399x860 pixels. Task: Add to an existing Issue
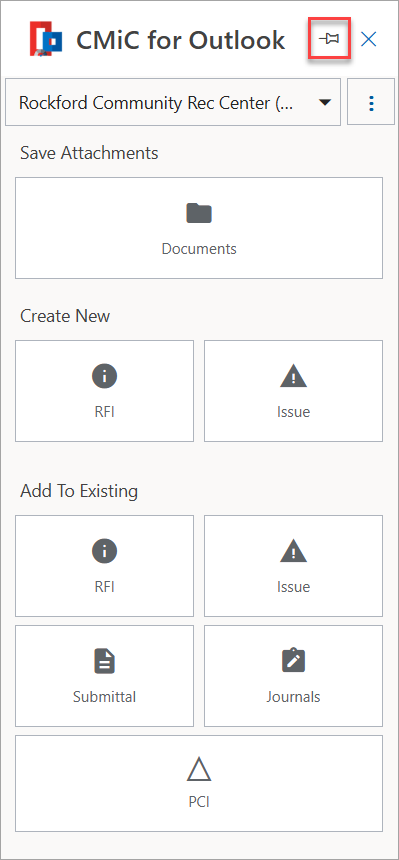293,565
